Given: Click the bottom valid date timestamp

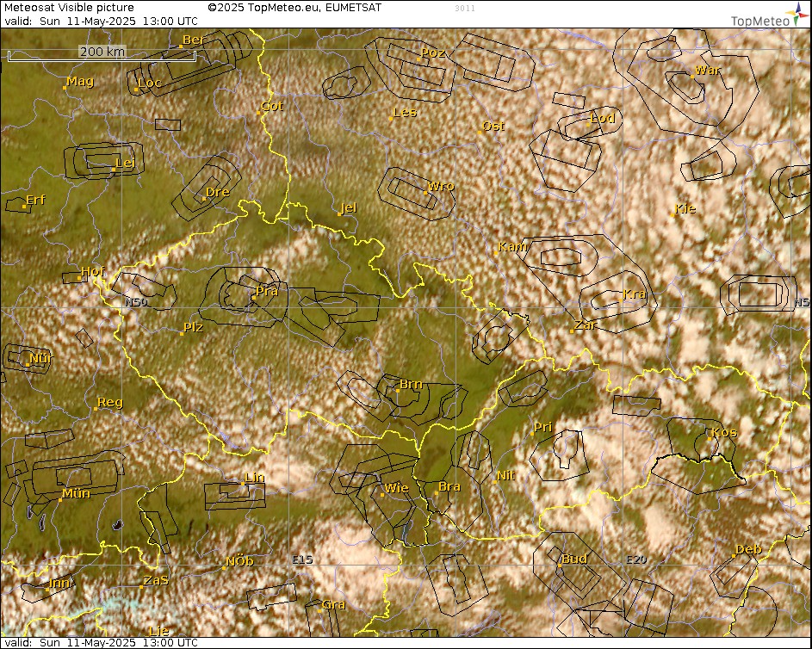Looking at the screenshot, I should point(101,643).
